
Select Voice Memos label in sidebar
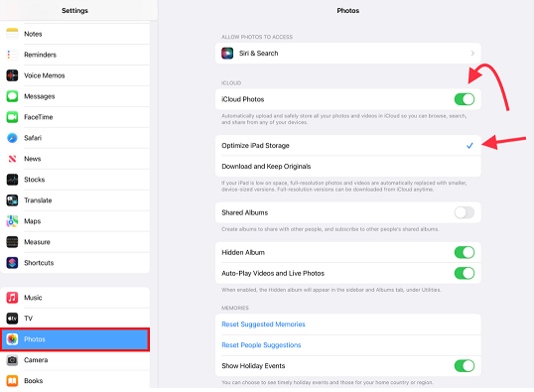[45, 75]
